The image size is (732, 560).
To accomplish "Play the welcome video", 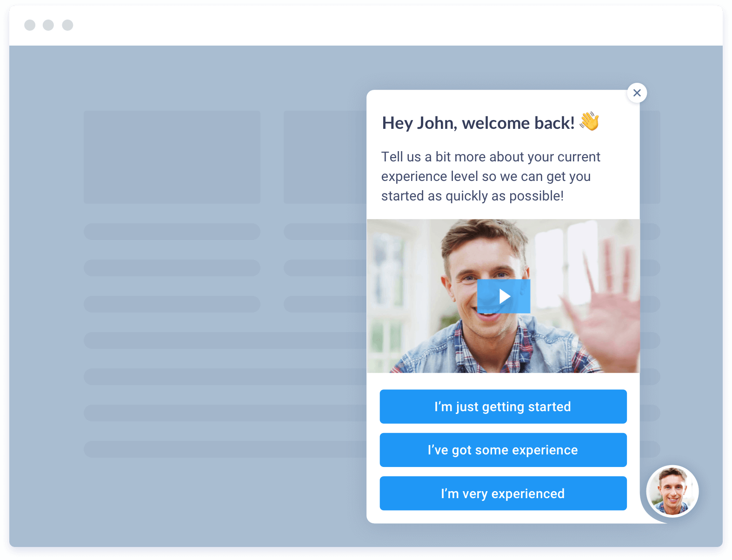I will 504,296.
